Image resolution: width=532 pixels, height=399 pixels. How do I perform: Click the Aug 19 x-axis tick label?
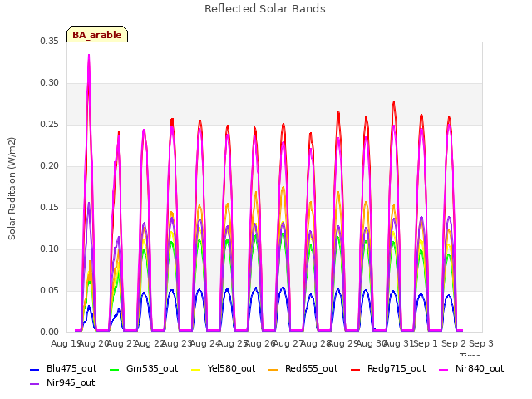pyautogui.click(x=65, y=343)
